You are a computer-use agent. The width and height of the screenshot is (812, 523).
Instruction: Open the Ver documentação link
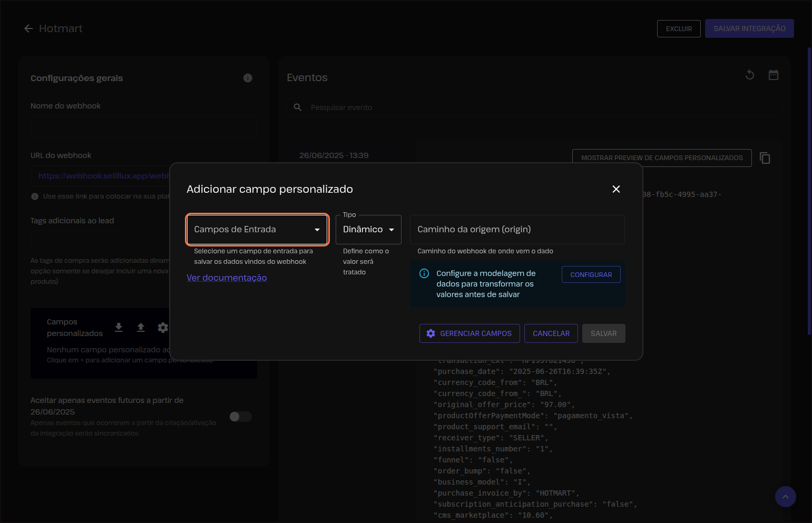click(x=227, y=278)
